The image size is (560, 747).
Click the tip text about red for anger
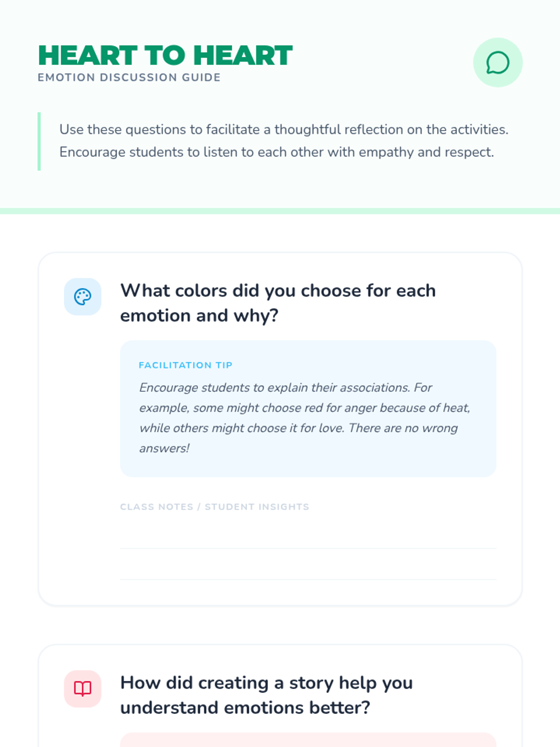pos(304,408)
